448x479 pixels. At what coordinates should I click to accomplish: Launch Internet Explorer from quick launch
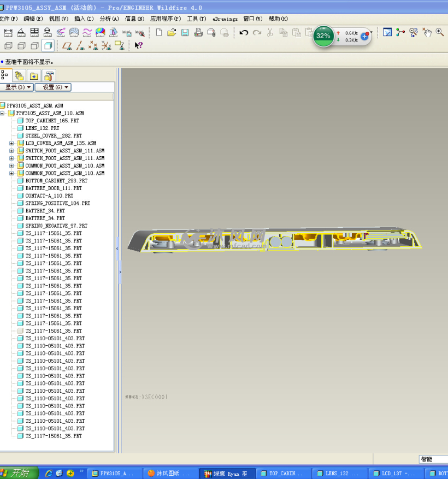coord(49,474)
